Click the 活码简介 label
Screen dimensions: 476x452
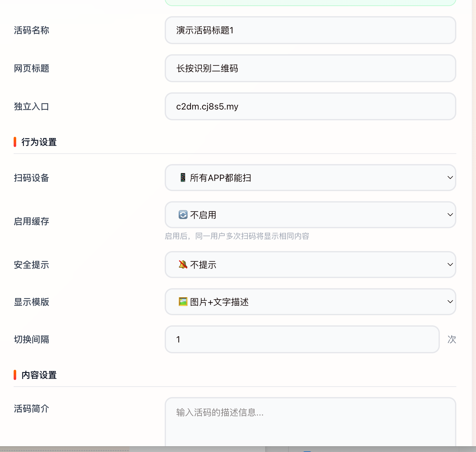pyautogui.click(x=31, y=409)
